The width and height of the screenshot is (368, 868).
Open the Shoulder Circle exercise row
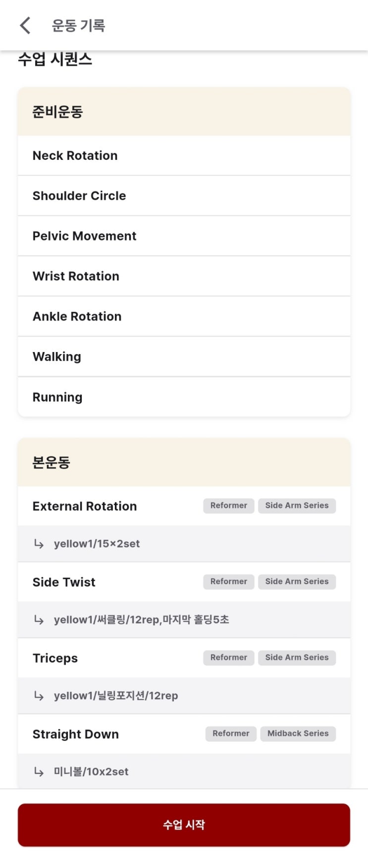click(79, 196)
